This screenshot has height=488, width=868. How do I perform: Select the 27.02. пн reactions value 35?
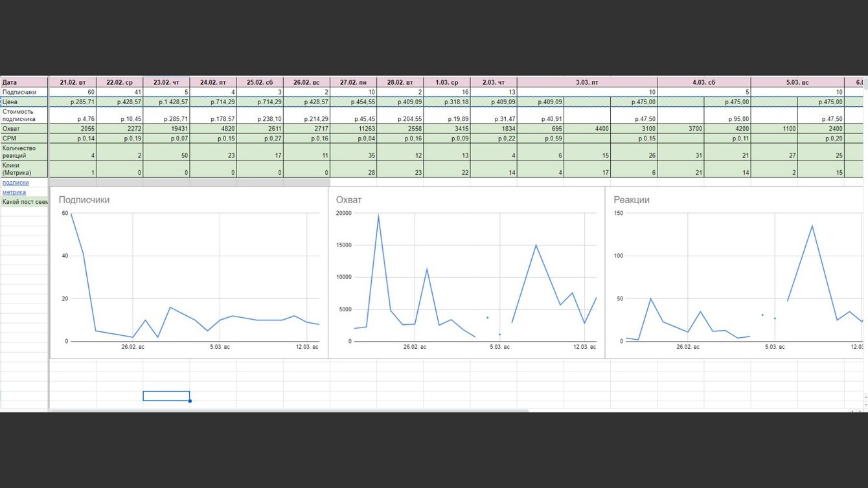(353, 155)
